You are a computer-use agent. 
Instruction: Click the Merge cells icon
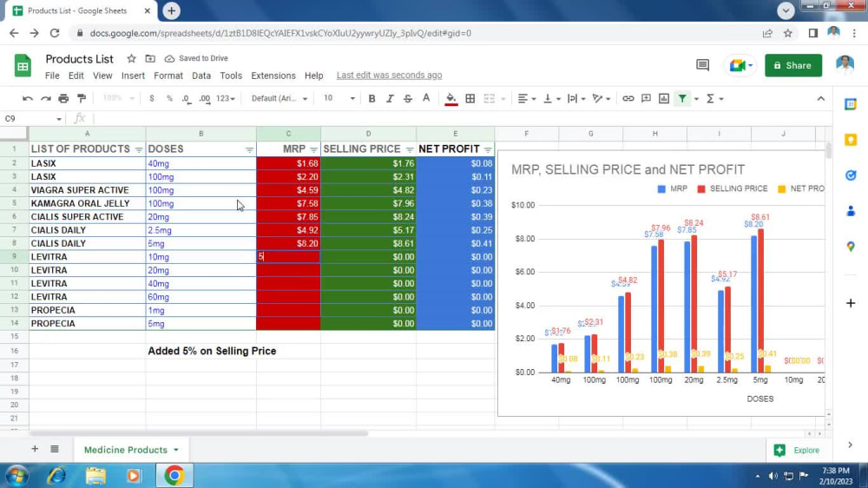click(490, 99)
